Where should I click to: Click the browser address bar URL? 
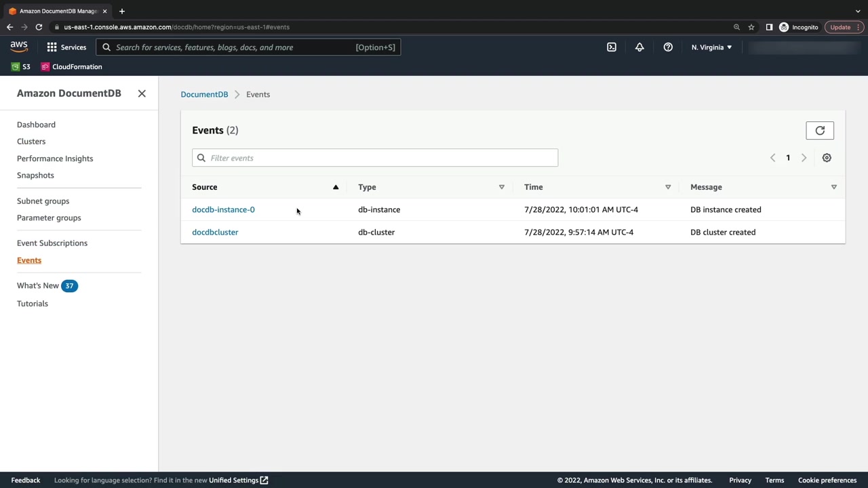177,27
